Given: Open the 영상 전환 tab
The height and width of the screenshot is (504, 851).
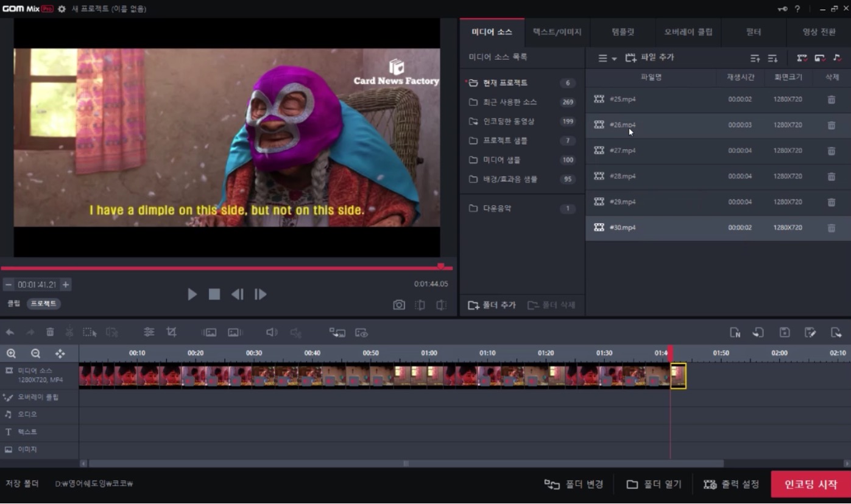Looking at the screenshot, I should pyautogui.click(x=819, y=32).
